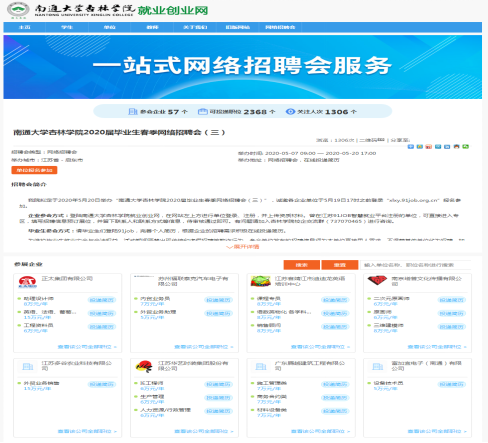Click the orange 单位报名参加 button
The height and width of the screenshot is (443, 488).
pyautogui.click(x=34, y=170)
